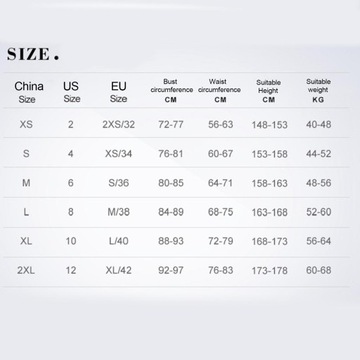Select the China Size column header
This screenshot has height=360, width=360.
click(x=29, y=92)
